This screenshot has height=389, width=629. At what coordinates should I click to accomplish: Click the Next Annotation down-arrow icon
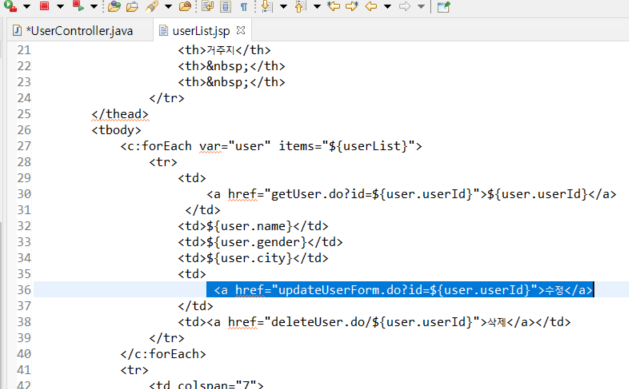pyautogui.click(x=266, y=6)
